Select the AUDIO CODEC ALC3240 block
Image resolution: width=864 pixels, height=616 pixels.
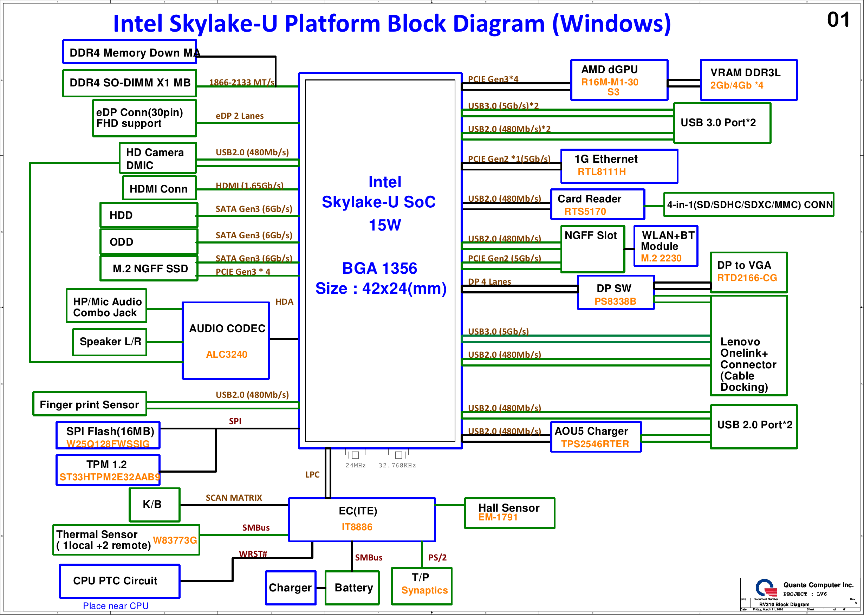point(226,341)
